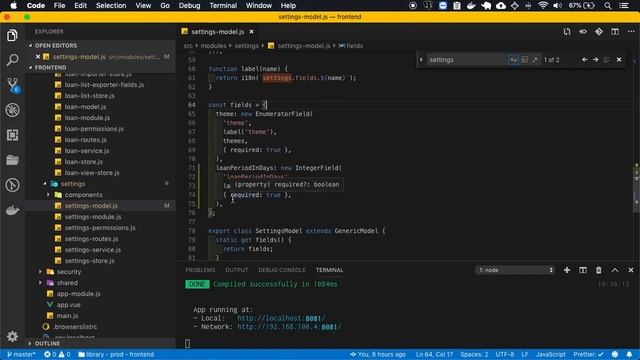Expand the components folder

pyautogui.click(x=49, y=195)
